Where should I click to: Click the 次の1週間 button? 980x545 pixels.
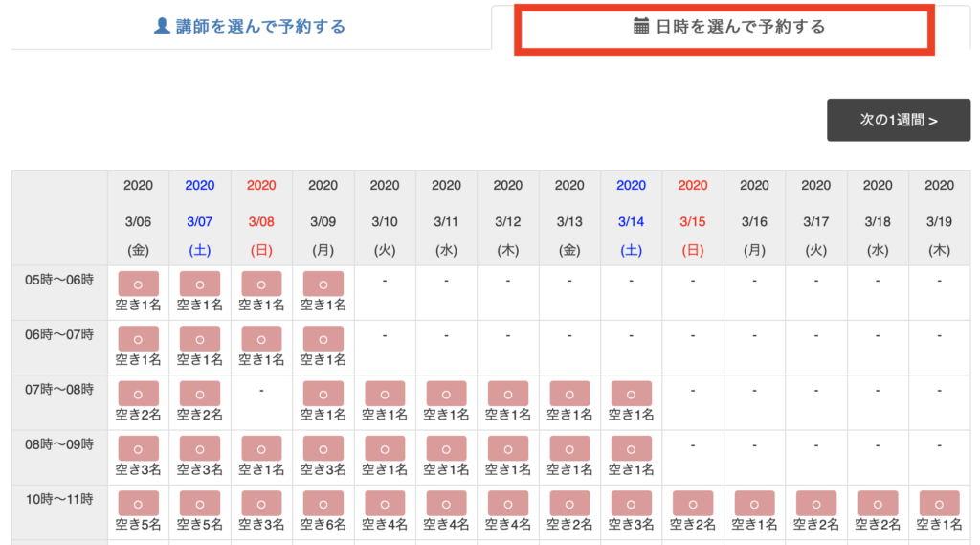coord(898,121)
